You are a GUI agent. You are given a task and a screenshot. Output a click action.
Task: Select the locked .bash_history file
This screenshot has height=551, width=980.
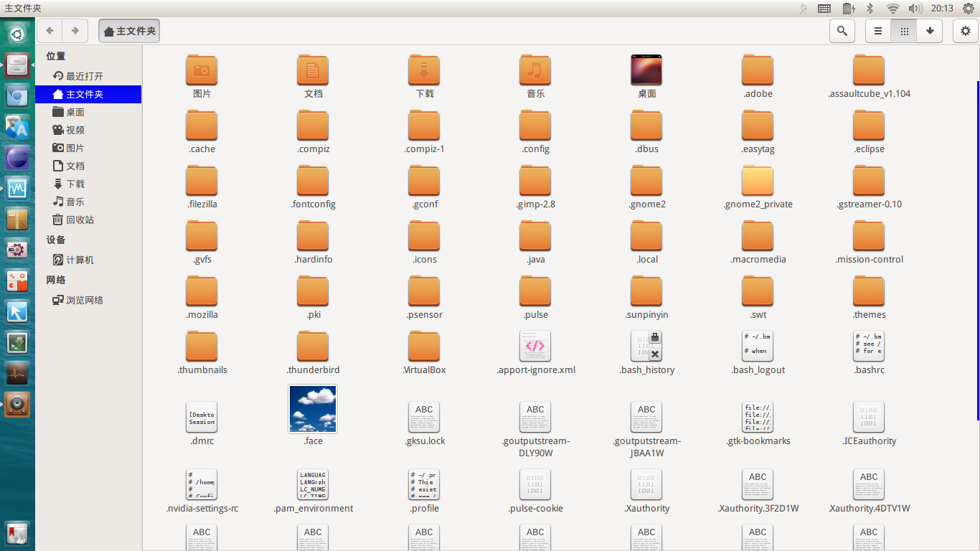click(x=646, y=347)
